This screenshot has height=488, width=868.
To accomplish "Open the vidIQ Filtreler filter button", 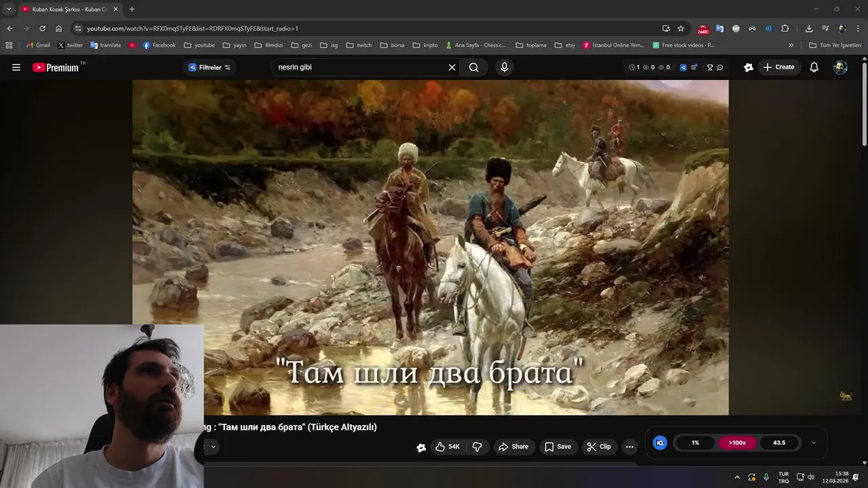I will (x=210, y=67).
